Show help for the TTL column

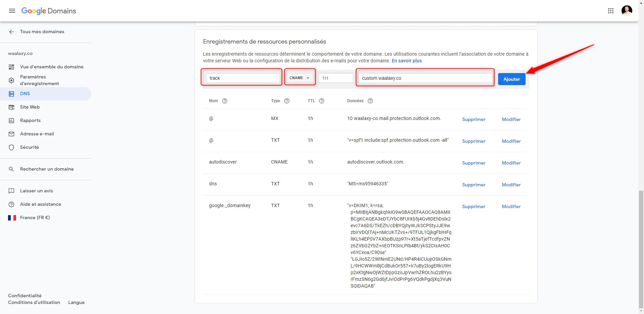point(322,101)
